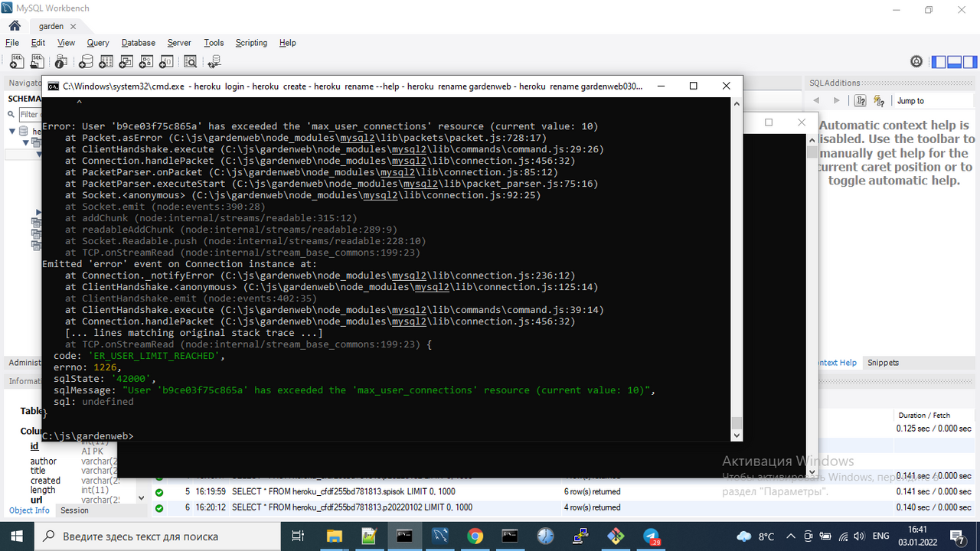Open the File menu
980x551 pixels.
coord(12,43)
